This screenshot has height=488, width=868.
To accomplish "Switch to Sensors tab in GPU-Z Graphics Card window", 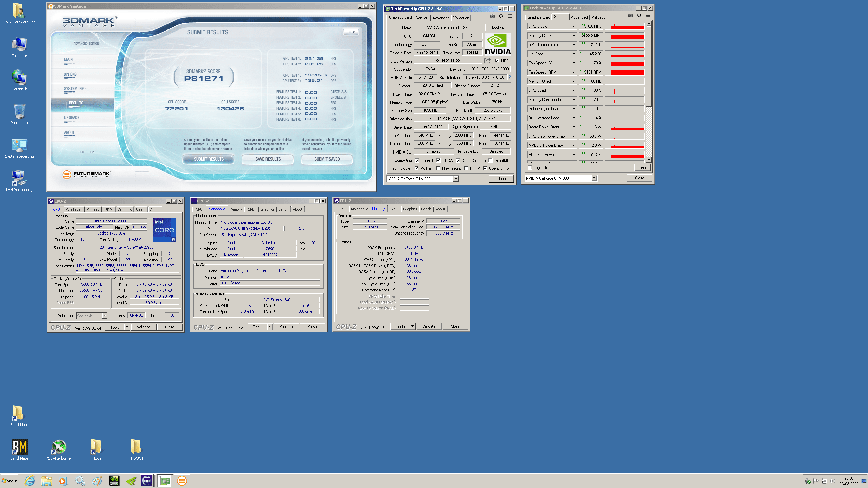I will [x=422, y=18].
